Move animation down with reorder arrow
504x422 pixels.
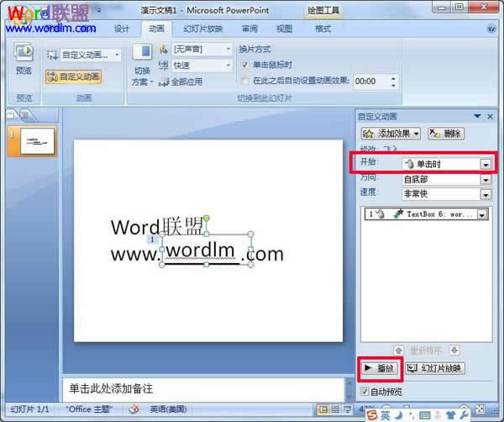point(454,351)
